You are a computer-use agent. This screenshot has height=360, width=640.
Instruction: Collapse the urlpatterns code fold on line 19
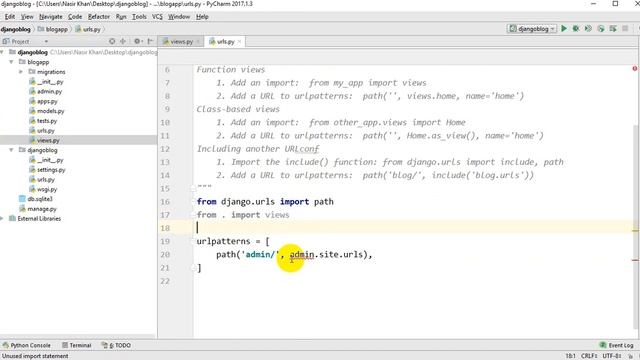click(193, 241)
